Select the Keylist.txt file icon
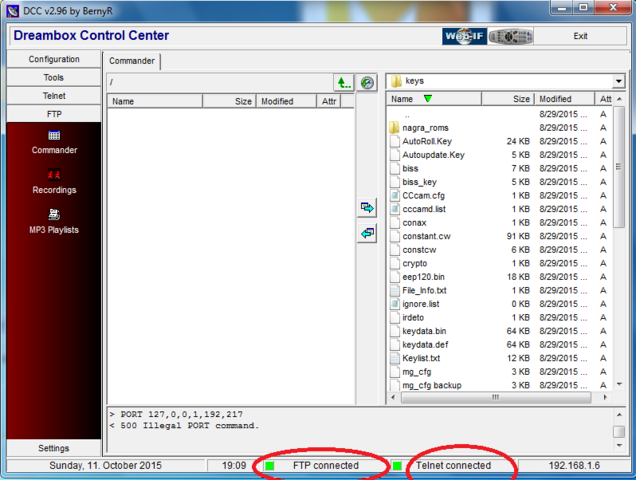 (395, 358)
